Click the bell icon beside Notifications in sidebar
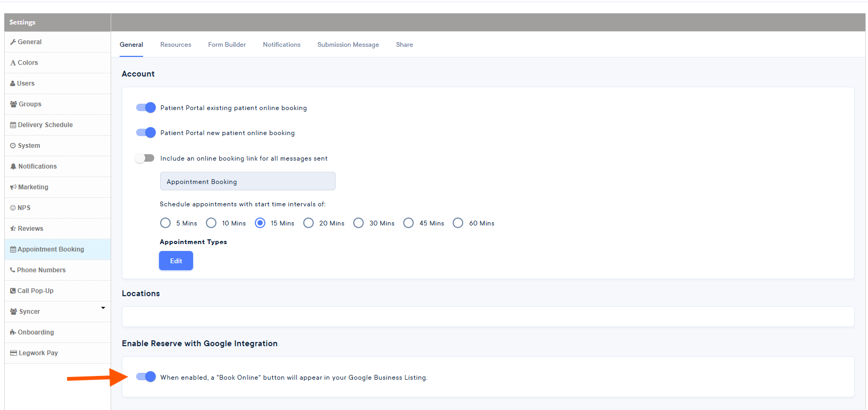This screenshot has height=410, width=868. [13, 166]
